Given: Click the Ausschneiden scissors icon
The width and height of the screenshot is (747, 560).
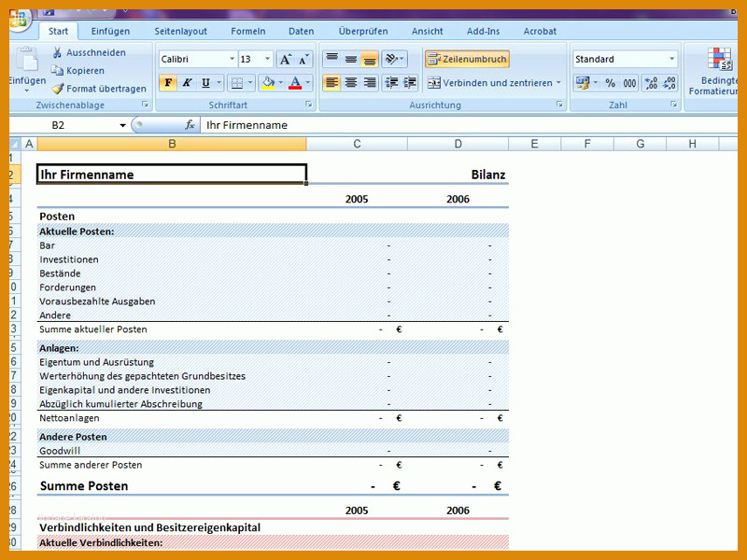Looking at the screenshot, I should [57, 52].
